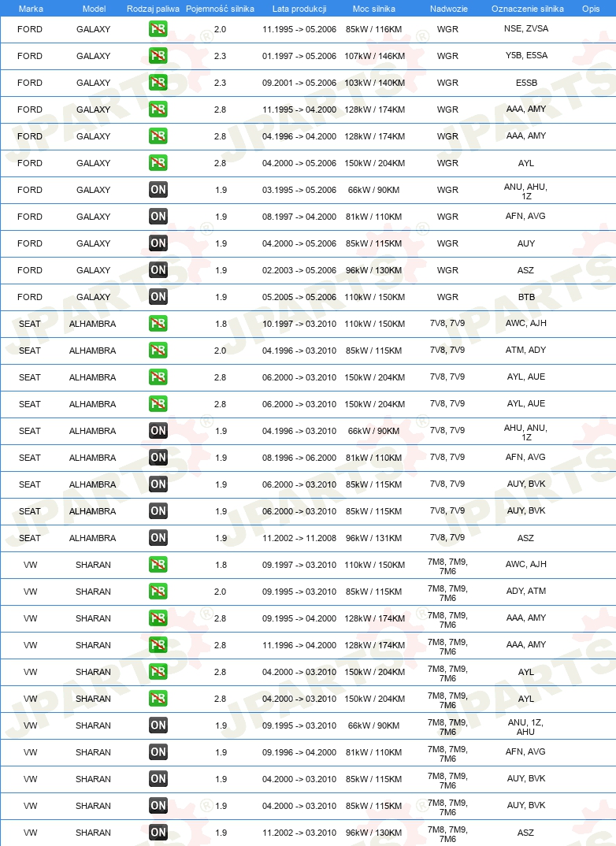The image size is (616, 846).
Task: Click diesel ON icon in Sharan 09.1996 -> 04.2000 row
Action: point(158,752)
